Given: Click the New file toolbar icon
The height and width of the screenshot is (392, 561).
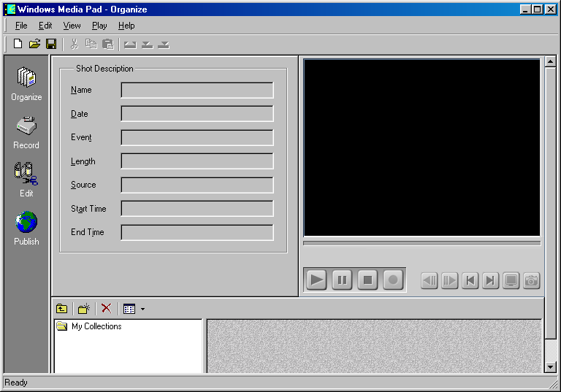Looking at the screenshot, I should (18, 44).
